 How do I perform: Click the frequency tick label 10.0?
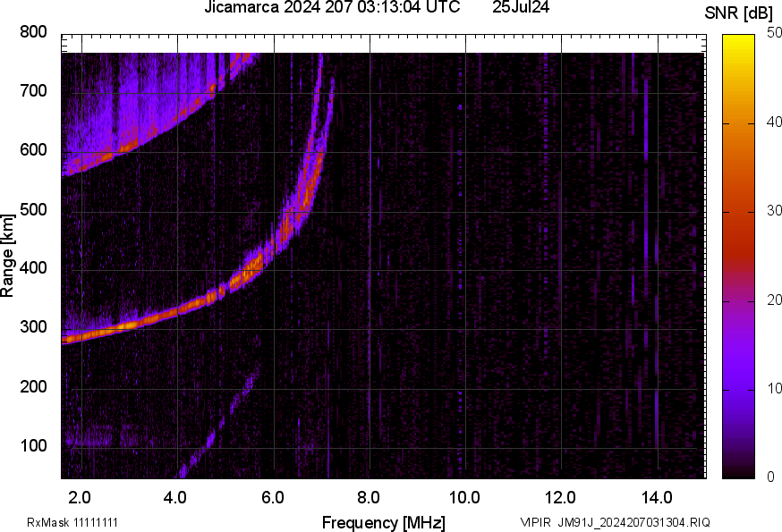click(x=464, y=498)
